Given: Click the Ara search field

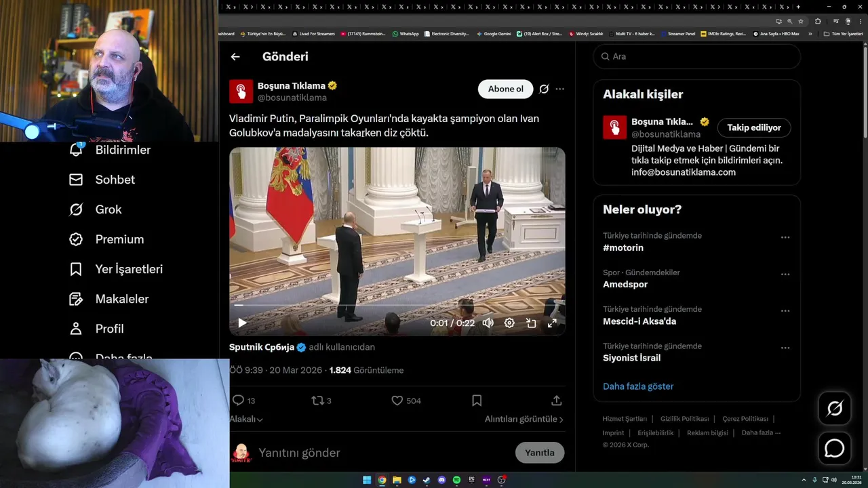Looking at the screenshot, I should tap(697, 56).
